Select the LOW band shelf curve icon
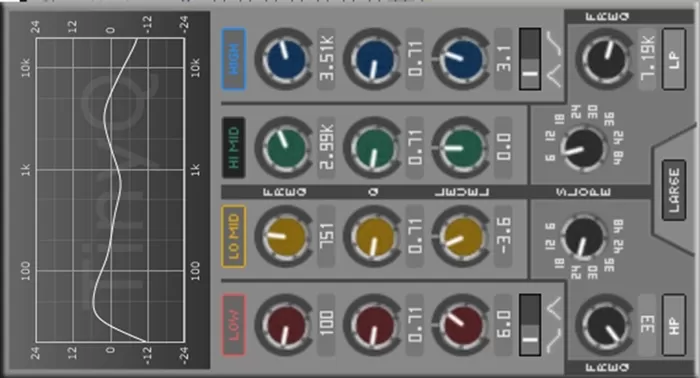This screenshot has width=700, height=378. tap(554, 341)
